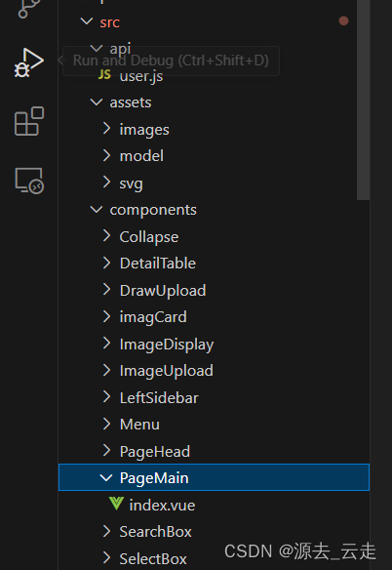Viewport: 392px width, 570px height.
Task: Open Run and Debug view icon
Action: 28,62
